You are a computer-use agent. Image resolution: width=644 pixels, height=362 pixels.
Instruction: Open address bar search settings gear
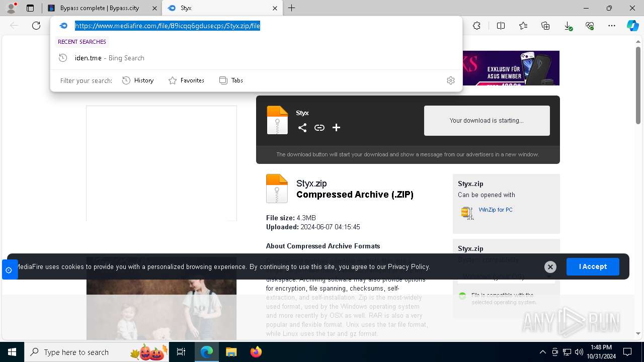tap(451, 80)
